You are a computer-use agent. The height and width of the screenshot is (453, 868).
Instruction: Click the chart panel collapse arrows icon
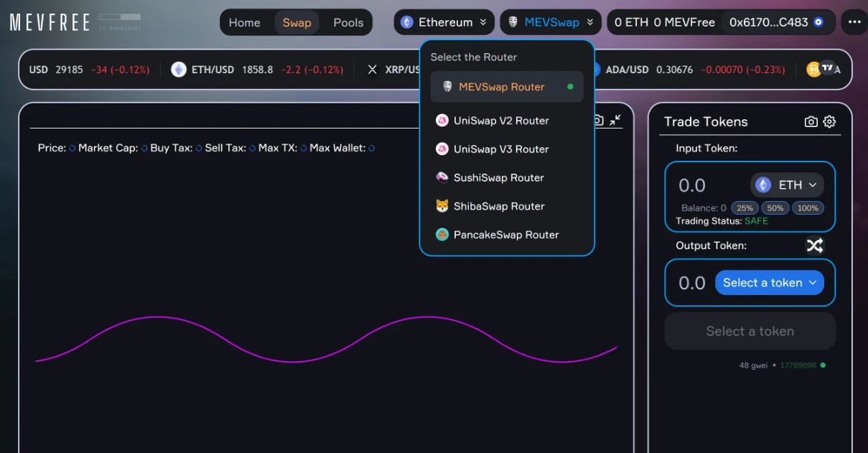pos(615,121)
